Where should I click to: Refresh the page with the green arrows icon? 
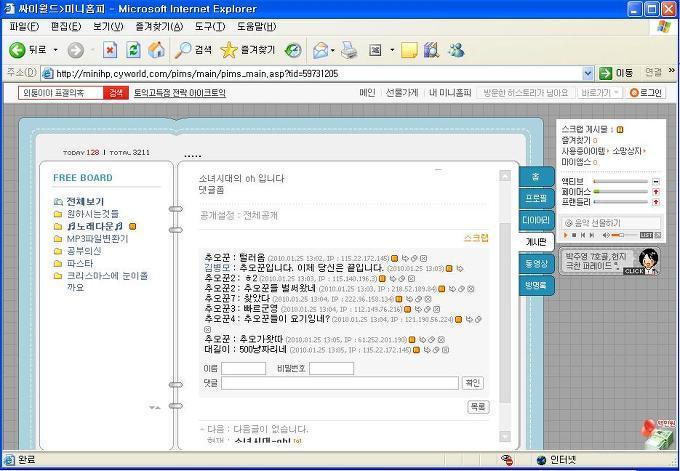(x=133, y=50)
